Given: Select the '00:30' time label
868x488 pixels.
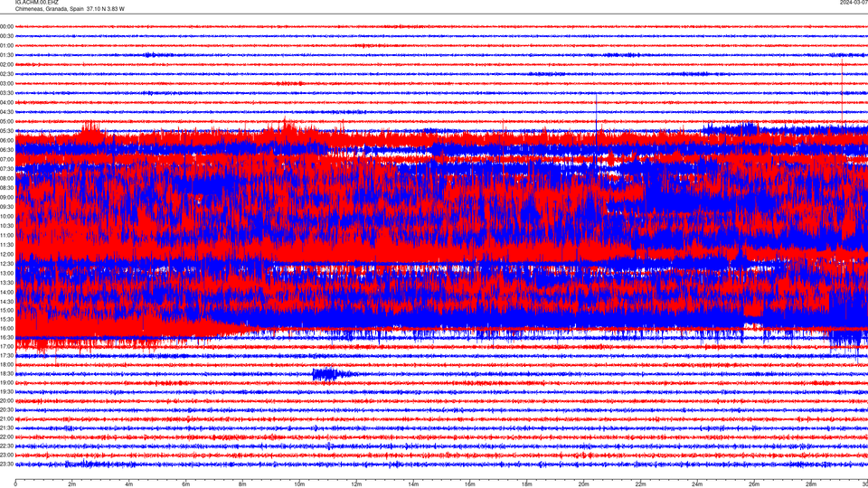Looking at the screenshot, I should coord(7,36).
